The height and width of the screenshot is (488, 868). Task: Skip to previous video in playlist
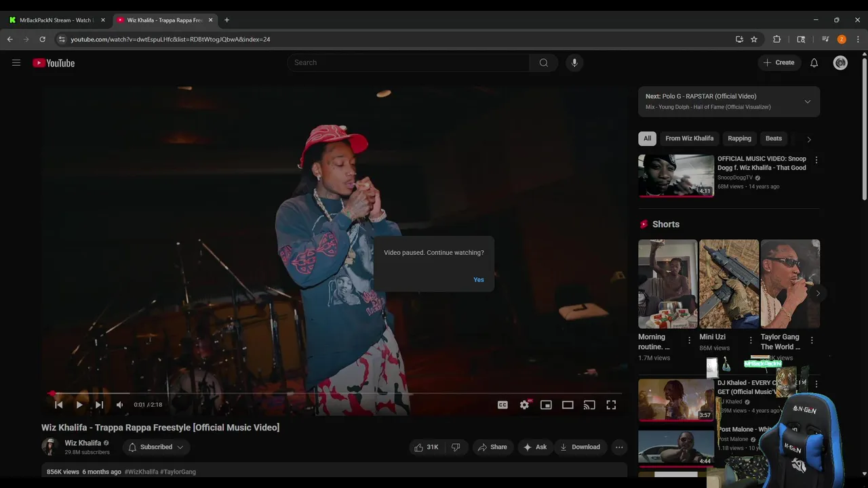(x=59, y=405)
